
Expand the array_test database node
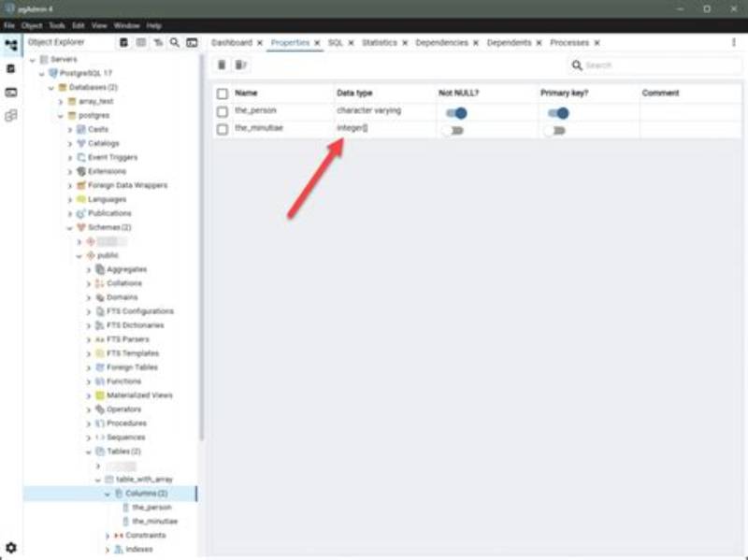pyautogui.click(x=61, y=102)
